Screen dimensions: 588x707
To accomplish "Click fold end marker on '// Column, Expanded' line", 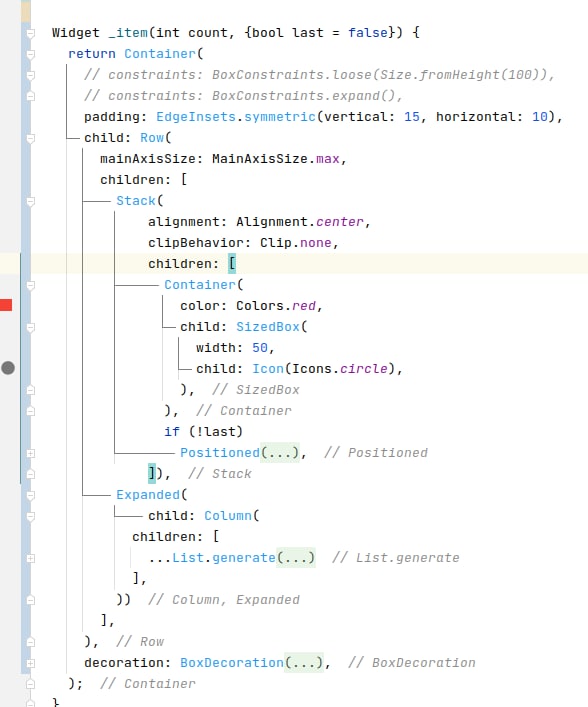I will coord(30,600).
